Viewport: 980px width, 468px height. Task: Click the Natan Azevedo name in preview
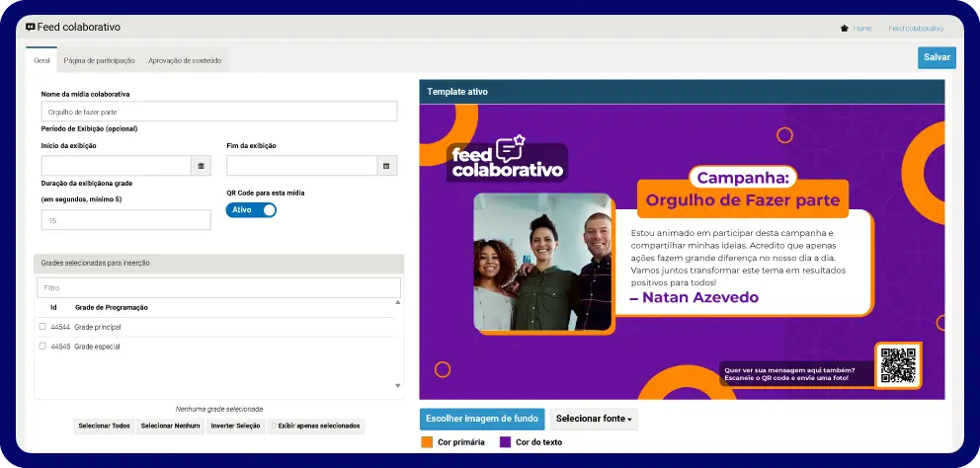[694, 297]
